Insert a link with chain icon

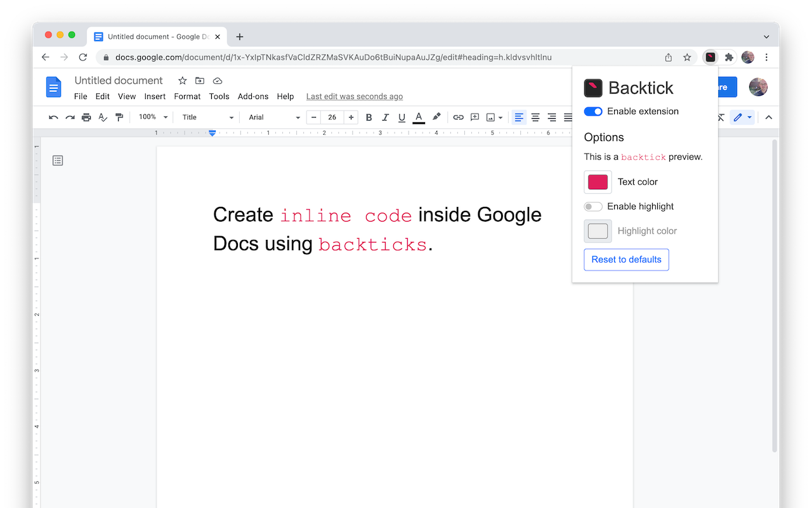click(x=458, y=117)
